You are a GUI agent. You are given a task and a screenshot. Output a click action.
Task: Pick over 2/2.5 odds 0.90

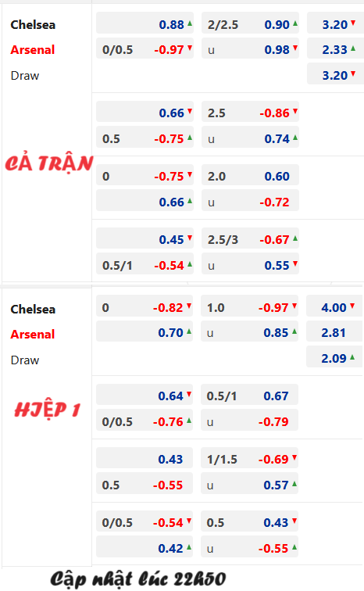tap(250, 24)
